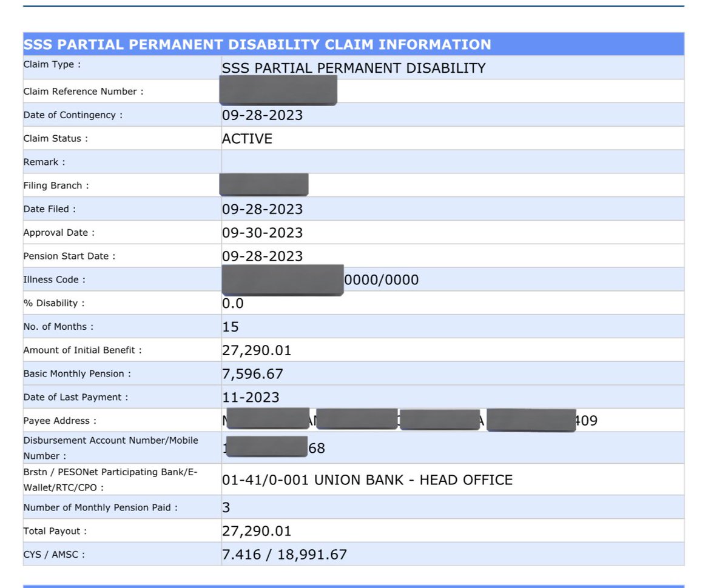
Task: Click the Payee Address label
Action: coord(59,421)
